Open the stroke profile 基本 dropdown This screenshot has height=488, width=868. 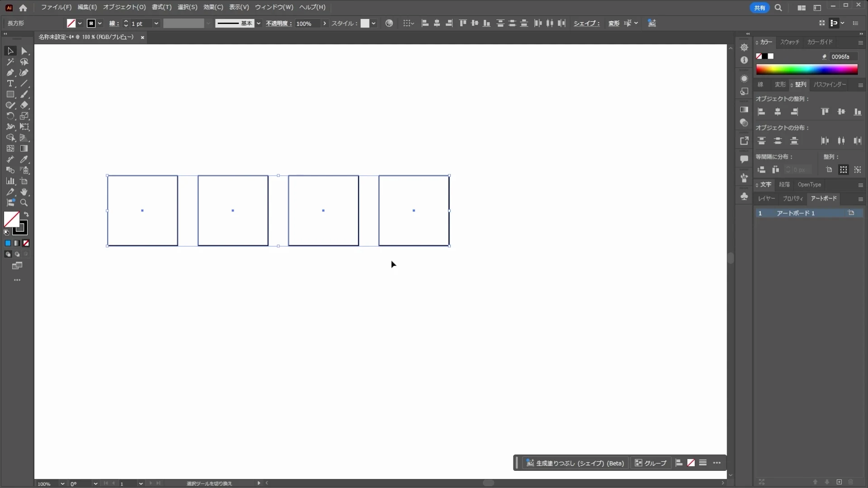coord(258,23)
